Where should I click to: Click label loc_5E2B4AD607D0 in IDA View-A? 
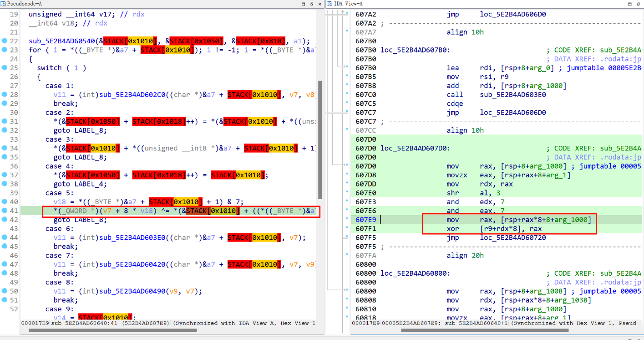point(415,148)
